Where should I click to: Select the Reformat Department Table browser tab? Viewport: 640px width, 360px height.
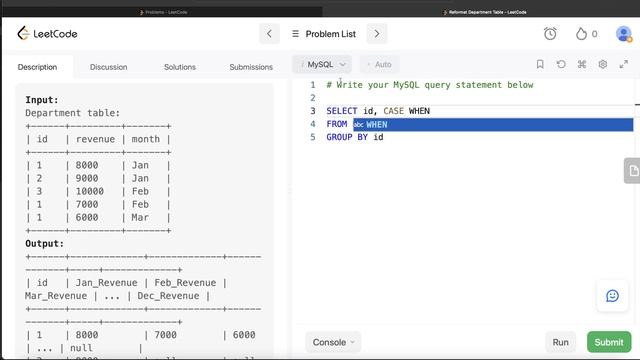coord(484,12)
